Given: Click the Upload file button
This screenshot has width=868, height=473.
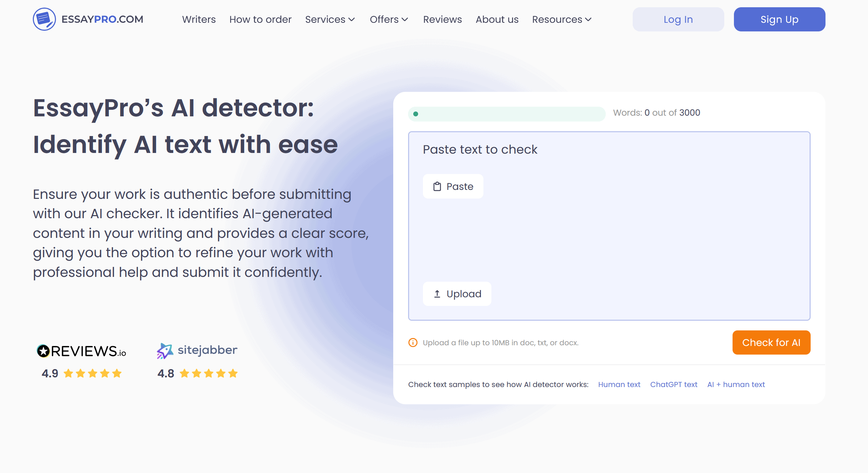Looking at the screenshot, I should [x=457, y=294].
